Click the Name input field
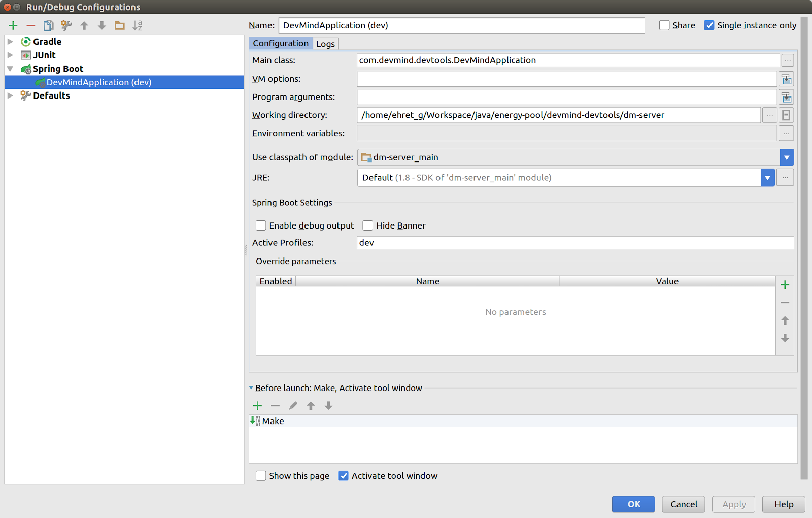The width and height of the screenshot is (812, 518). point(462,25)
